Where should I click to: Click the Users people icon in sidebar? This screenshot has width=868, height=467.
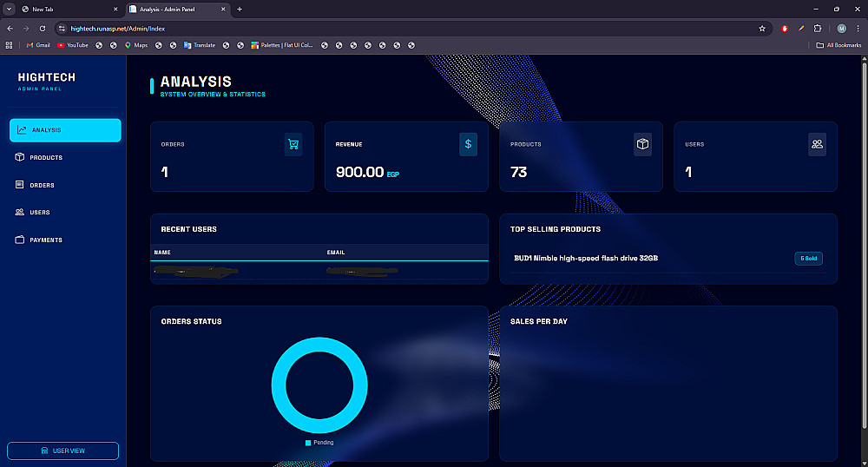[x=19, y=212]
